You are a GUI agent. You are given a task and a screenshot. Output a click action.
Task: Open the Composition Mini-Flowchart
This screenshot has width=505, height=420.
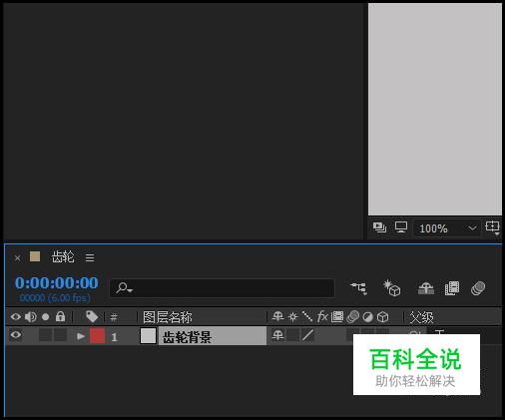coord(359,288)
